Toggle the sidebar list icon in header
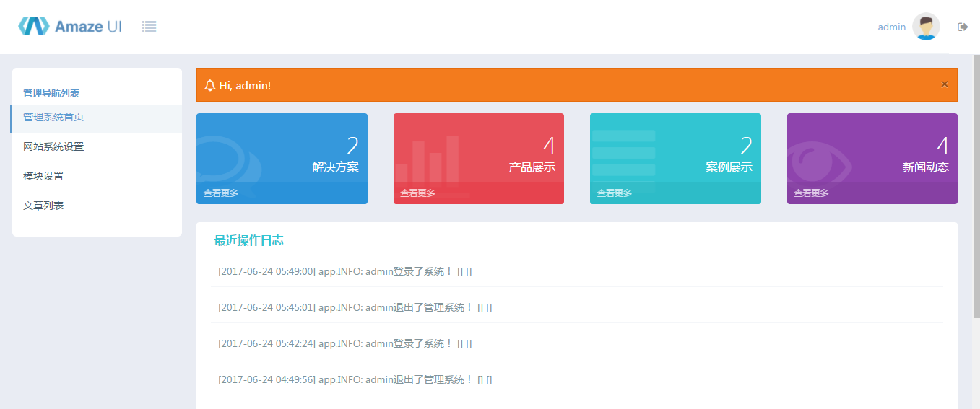 point(149,27)
